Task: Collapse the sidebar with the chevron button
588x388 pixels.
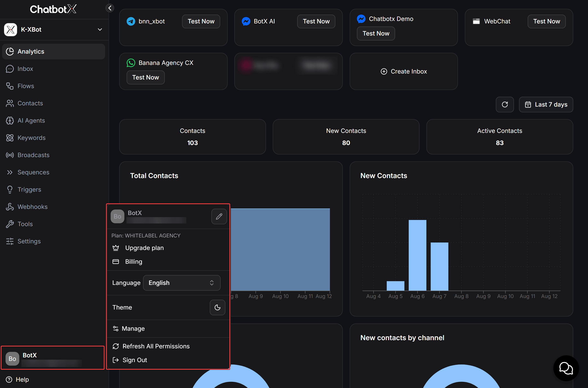Action: pos(110,8)
